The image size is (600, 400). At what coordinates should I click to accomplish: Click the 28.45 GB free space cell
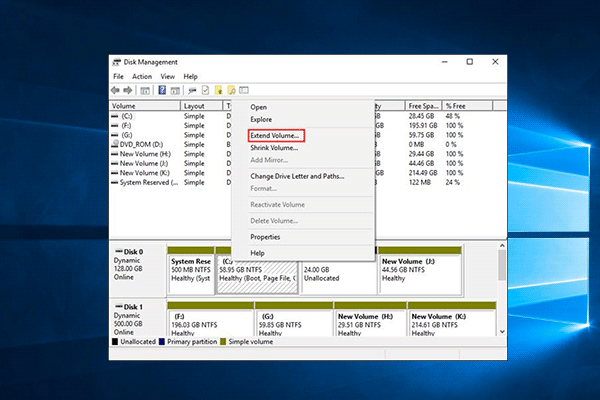421,116
